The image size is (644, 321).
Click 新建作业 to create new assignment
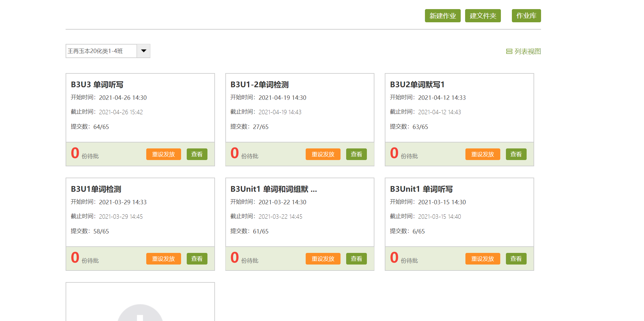tap(443, 16)
